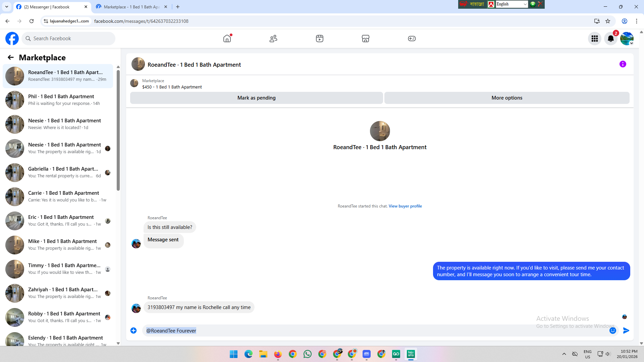Show hidden system tray icons
644x362 pixels.
(x=564, y=354)
